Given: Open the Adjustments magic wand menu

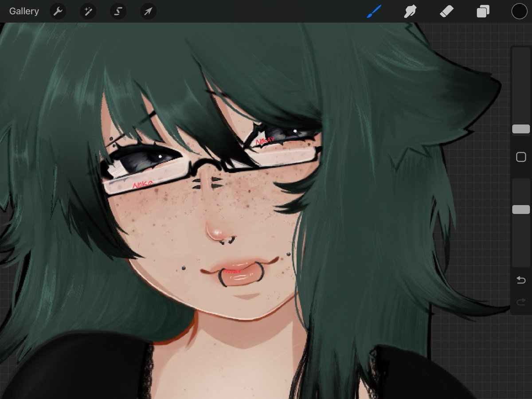Looking at the screenshot, I should point(88,12).
